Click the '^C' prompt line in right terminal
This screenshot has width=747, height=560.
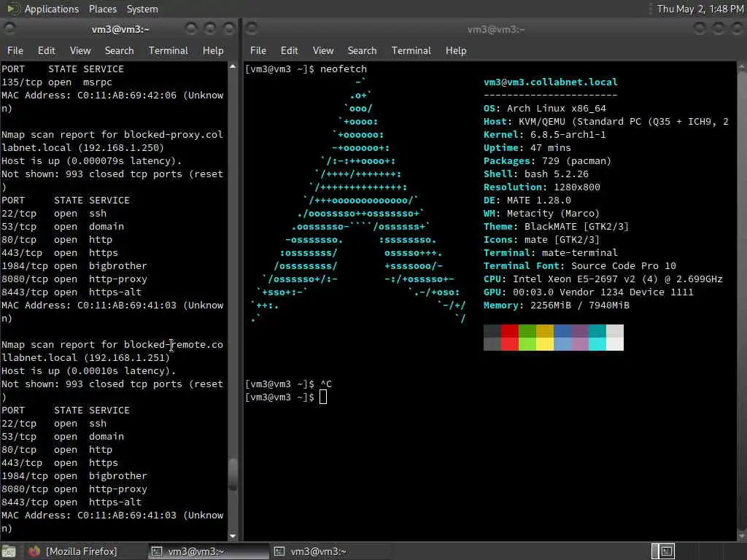coord(288,384)
